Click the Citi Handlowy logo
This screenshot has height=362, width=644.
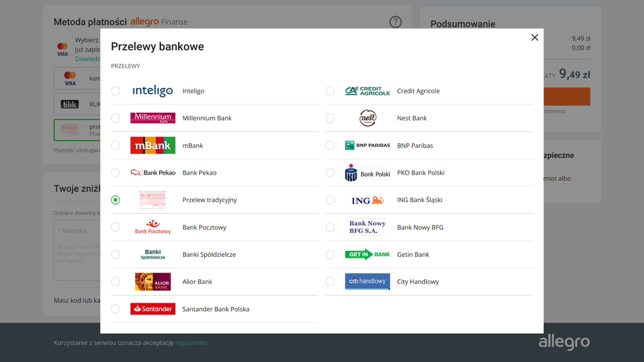pos(367,281)
